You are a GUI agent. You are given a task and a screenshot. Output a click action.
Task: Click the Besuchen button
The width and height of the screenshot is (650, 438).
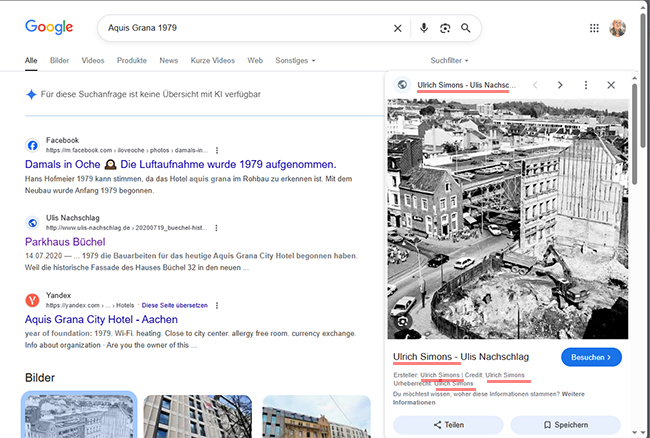[591, 357]
